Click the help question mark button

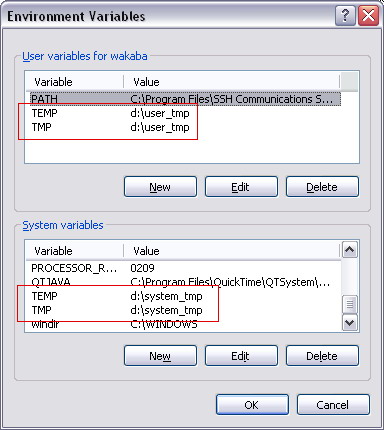pyautogui.click(x=345, y=16)
